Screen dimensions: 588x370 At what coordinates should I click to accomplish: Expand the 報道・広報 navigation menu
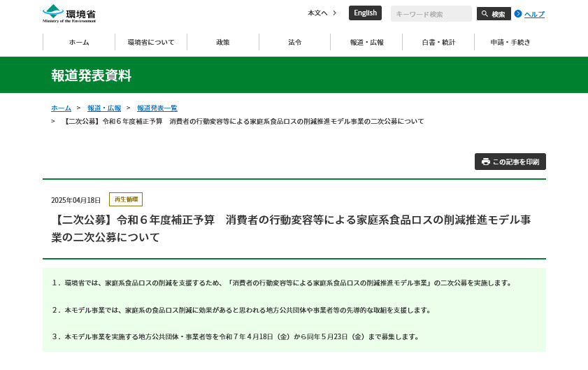(366, 42)
